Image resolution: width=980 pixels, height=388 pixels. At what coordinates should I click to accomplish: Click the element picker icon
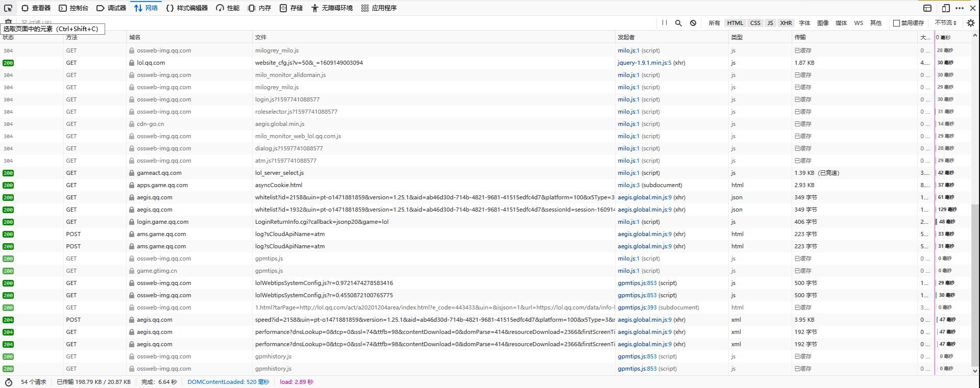tap(8, 8)
